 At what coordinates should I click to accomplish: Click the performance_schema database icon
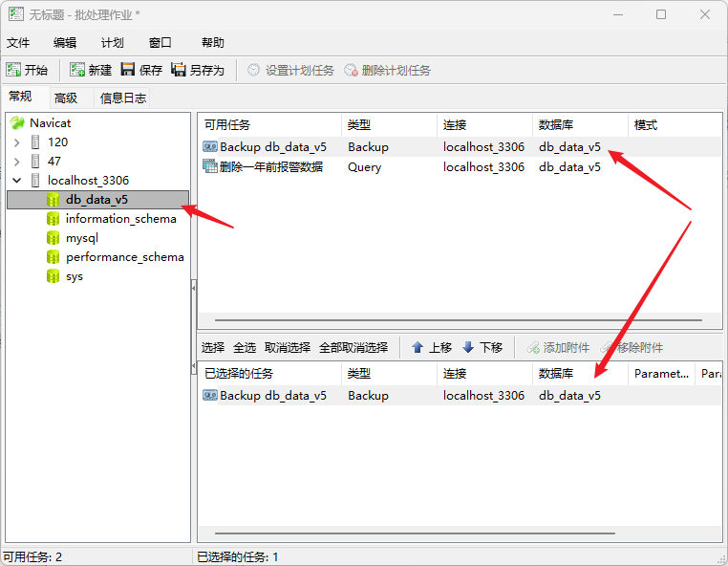point(53,257)
